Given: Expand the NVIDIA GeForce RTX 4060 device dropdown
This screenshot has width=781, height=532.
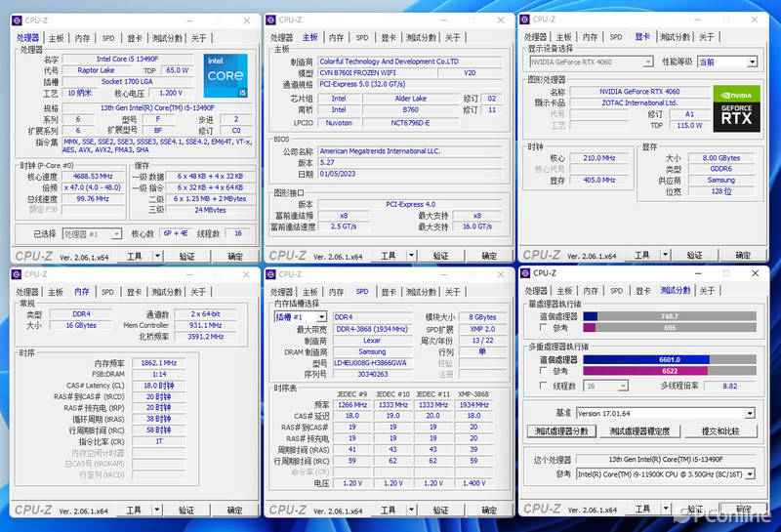Looking at the screenshot, I should [647, 62].
